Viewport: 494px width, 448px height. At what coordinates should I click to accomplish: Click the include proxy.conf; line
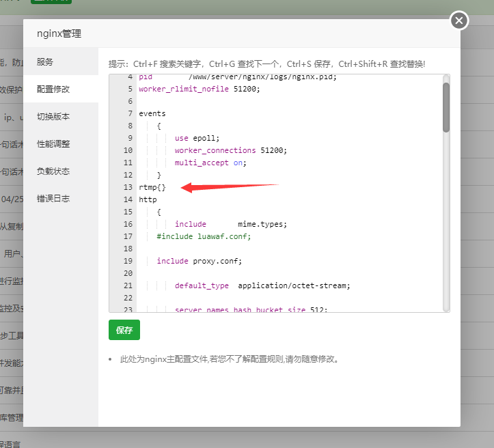200,261
